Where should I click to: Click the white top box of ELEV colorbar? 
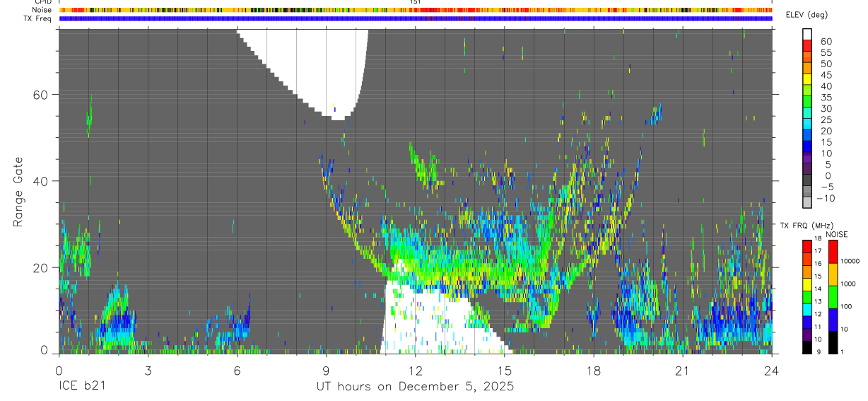click(807, 34)
